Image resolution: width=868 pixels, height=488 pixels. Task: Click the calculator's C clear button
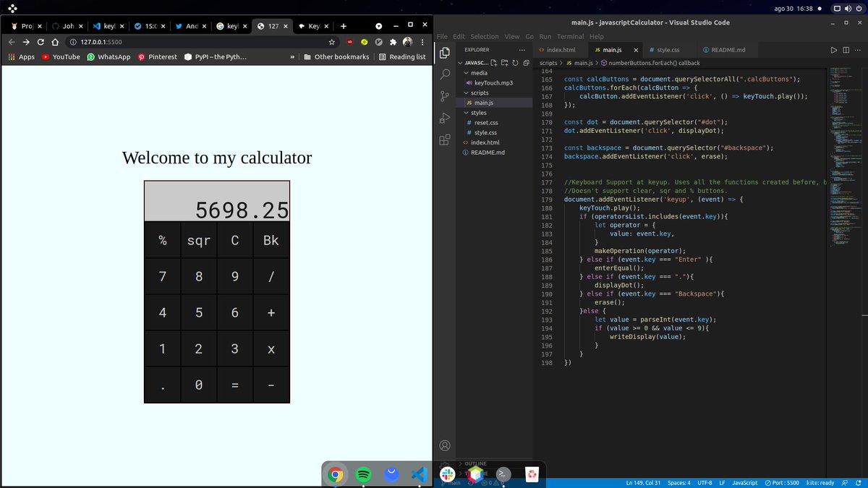[235, 240]
